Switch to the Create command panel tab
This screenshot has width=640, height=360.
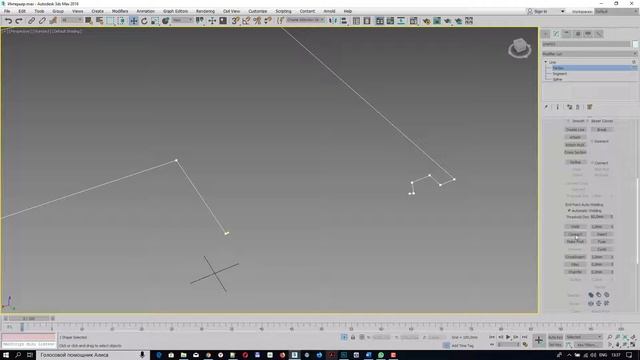coord(545,34)
